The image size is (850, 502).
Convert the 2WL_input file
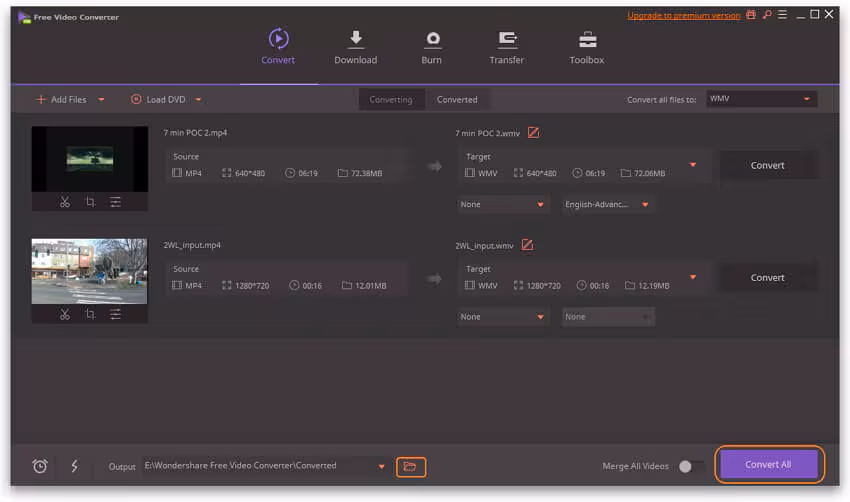tap(768, 278)
